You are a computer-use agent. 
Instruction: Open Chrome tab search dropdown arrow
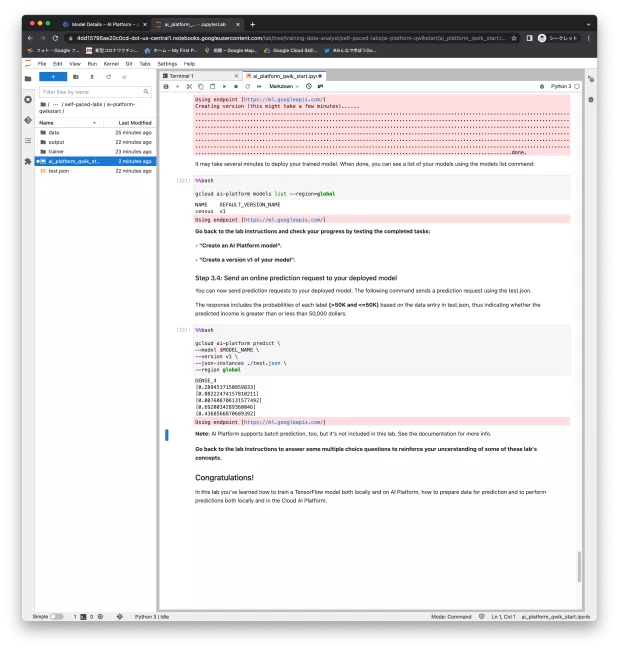[x=588, y=24]
